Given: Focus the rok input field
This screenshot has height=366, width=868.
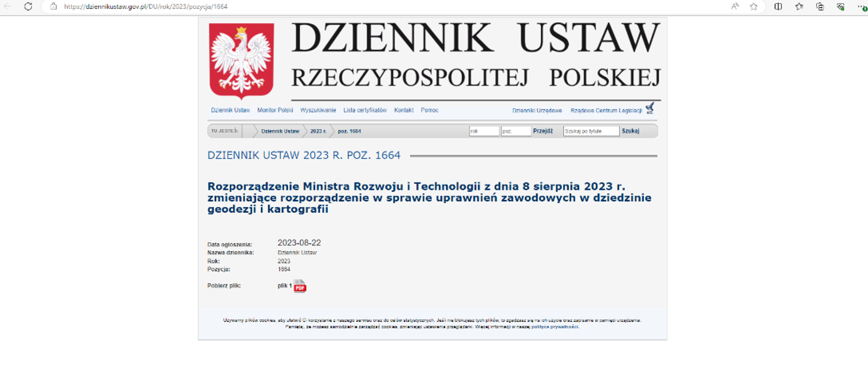Looking at the screenshot, I should [484, 131].
